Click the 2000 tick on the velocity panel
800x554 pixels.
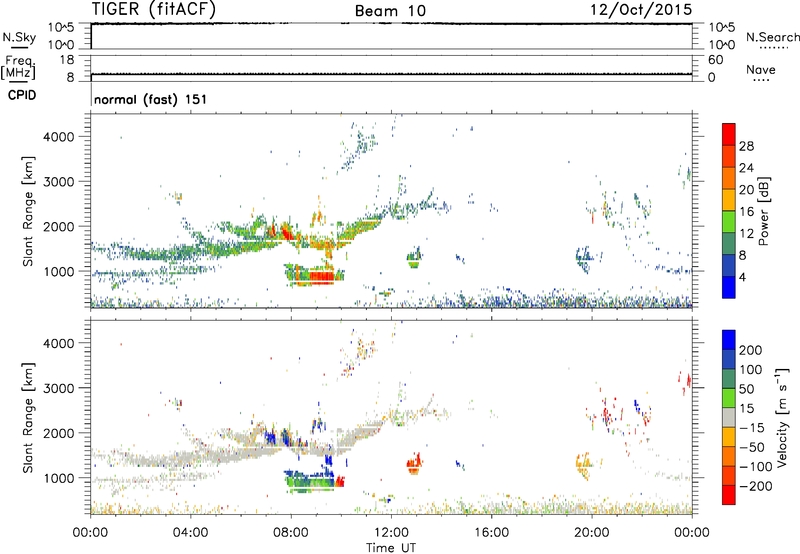coord(59,433)
